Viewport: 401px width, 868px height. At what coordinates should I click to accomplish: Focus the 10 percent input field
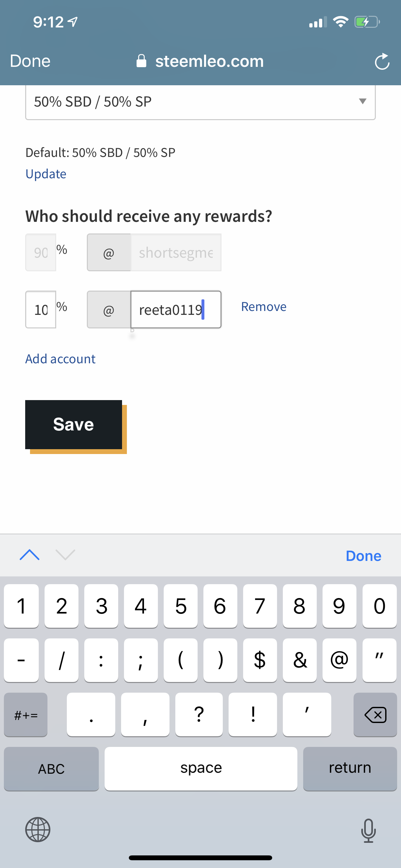40,309
